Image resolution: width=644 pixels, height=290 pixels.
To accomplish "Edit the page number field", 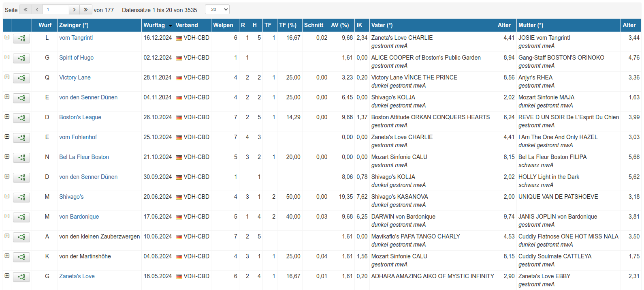I will tap(55, 9).
